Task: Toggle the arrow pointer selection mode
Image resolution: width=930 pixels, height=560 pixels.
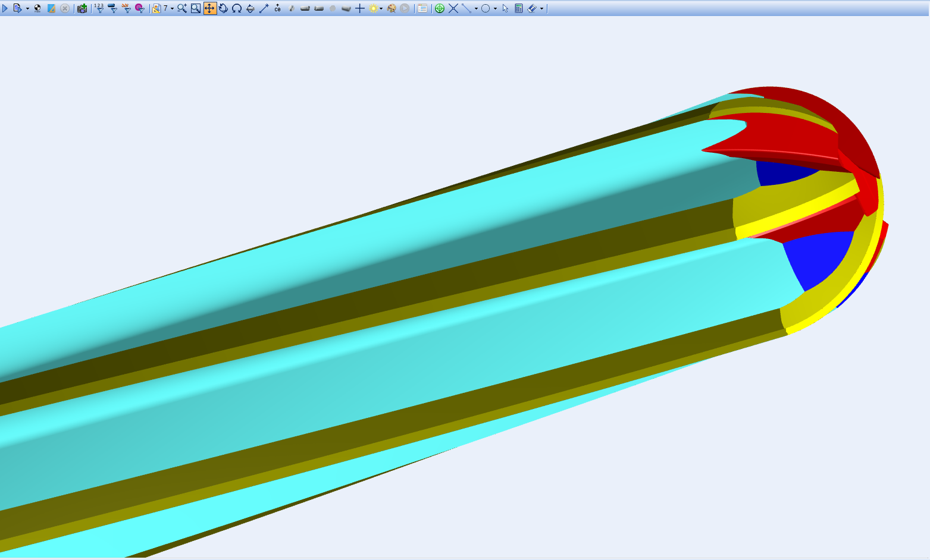Action: point(505,8)
